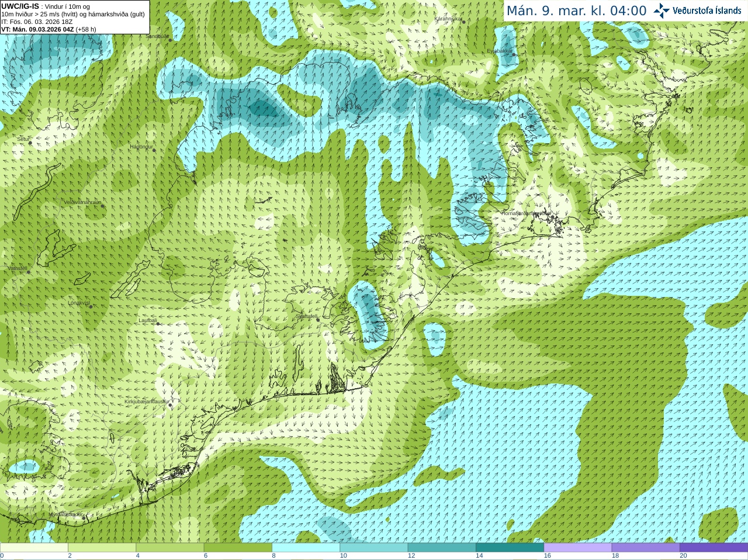Pick the 6–8 m/s legend color
Viewport: 748px width, 560px height.
click(238, 548)
